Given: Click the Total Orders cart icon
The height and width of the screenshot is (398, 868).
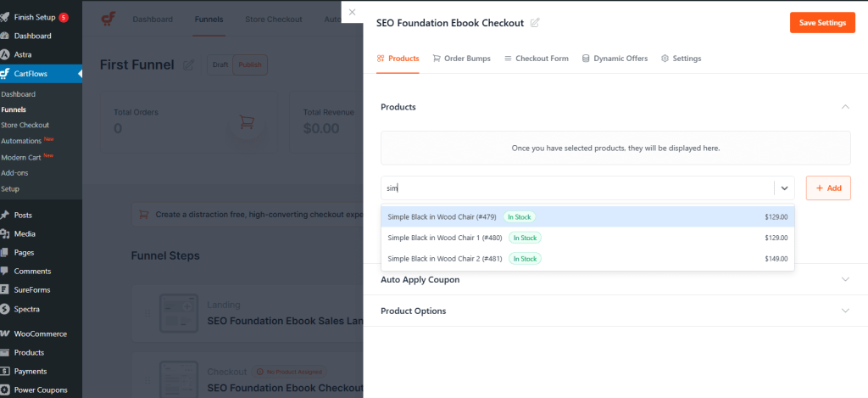Looking at the screenshot, I should click(x=247, y=122).
